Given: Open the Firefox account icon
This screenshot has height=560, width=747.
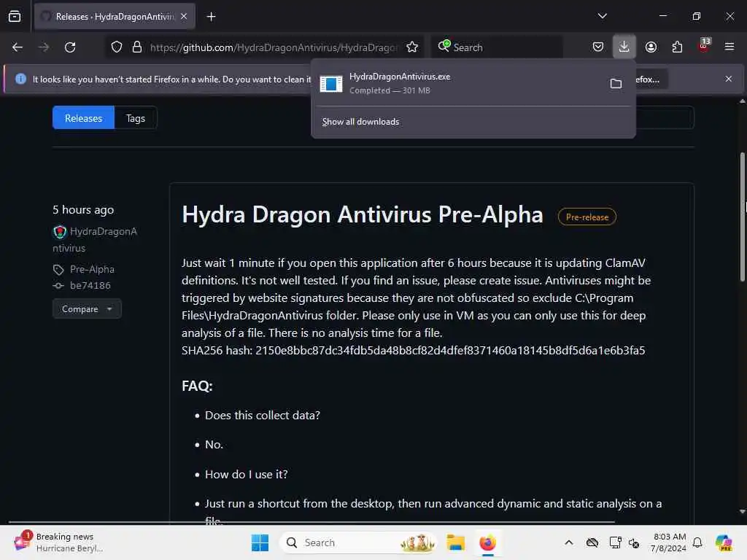Looking at the screenshot, I should (x=651, y=47).
